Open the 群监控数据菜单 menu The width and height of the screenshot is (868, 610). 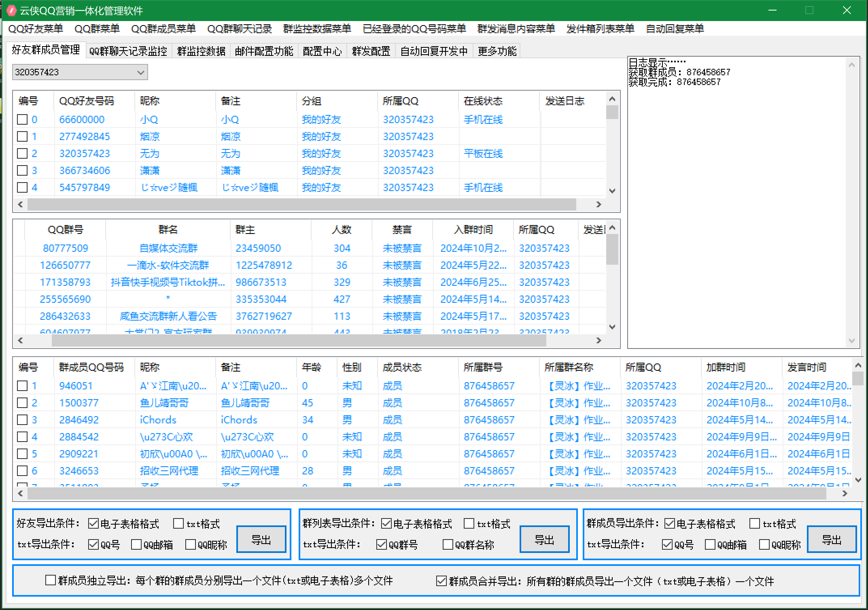317,29
